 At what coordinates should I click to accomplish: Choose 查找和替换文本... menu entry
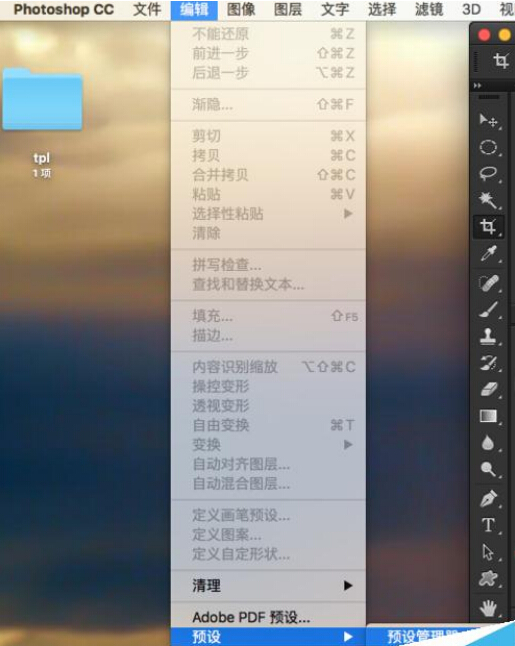[x=268, y=284]
